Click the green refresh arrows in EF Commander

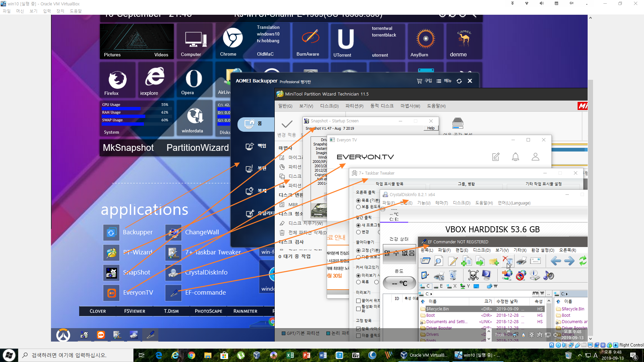(583, 261)
